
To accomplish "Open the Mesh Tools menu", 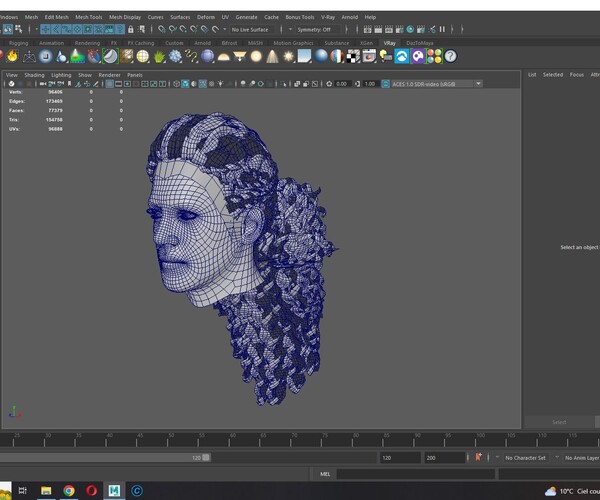I will tap(88, 17).
